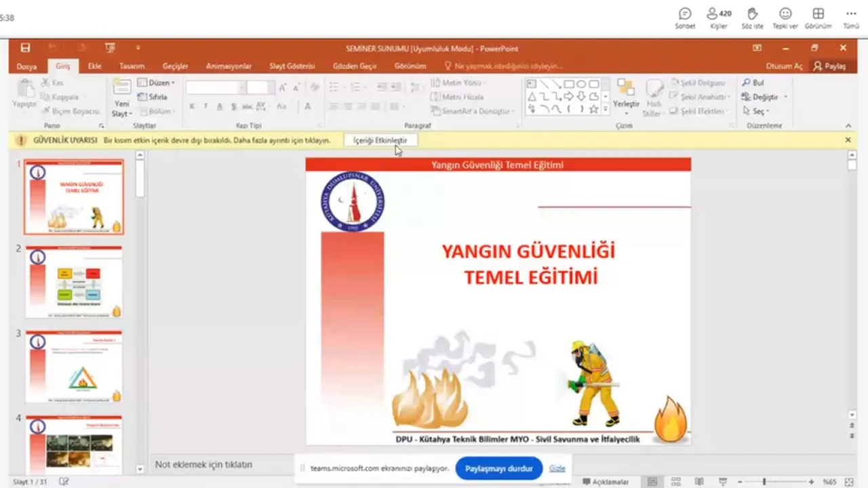
Task: Click the İçeriği Etkinleştir button
Action: pyautogui.click(x=380, y=140)
